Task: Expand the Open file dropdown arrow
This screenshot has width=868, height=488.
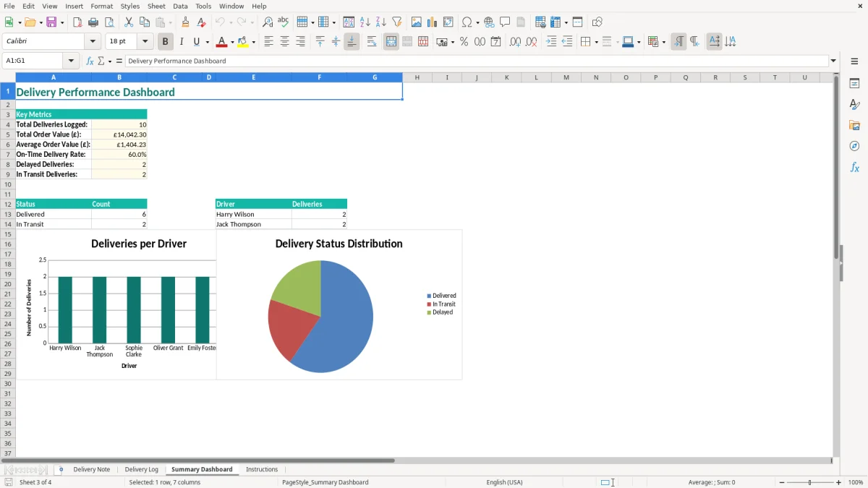Action: (x=39, y=22)
